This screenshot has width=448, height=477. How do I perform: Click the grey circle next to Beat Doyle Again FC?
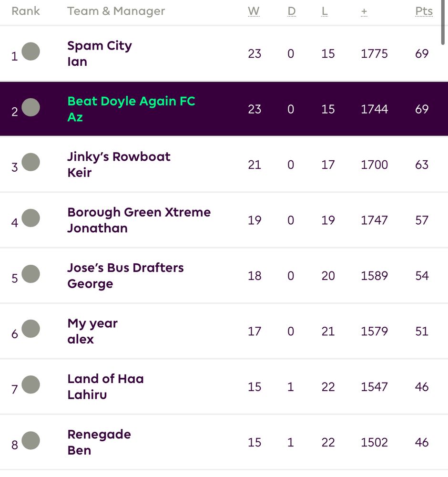(31, 107)
